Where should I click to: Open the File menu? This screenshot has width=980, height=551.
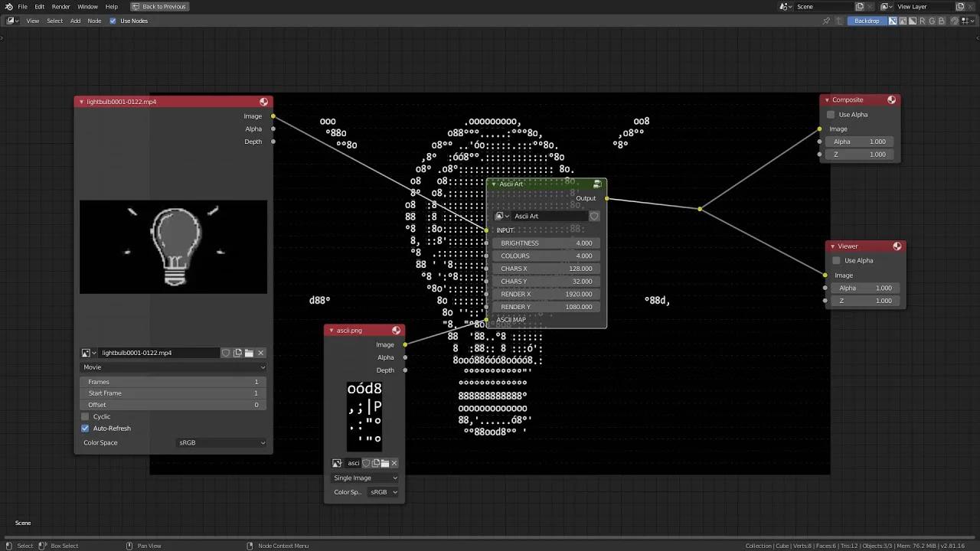click(x=22, y=6)
